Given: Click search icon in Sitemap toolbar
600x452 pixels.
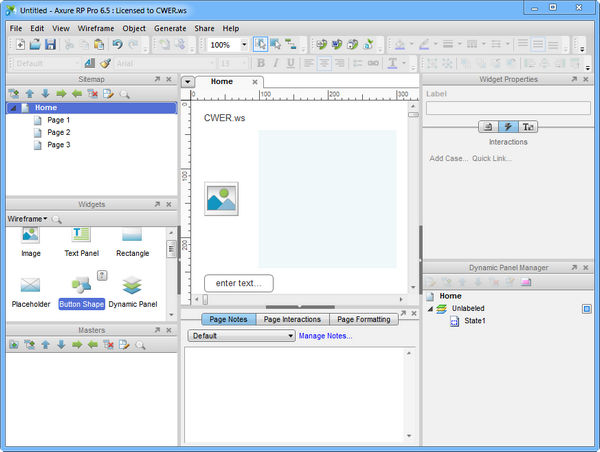Looking at the screenshot, I should [125, 94].
